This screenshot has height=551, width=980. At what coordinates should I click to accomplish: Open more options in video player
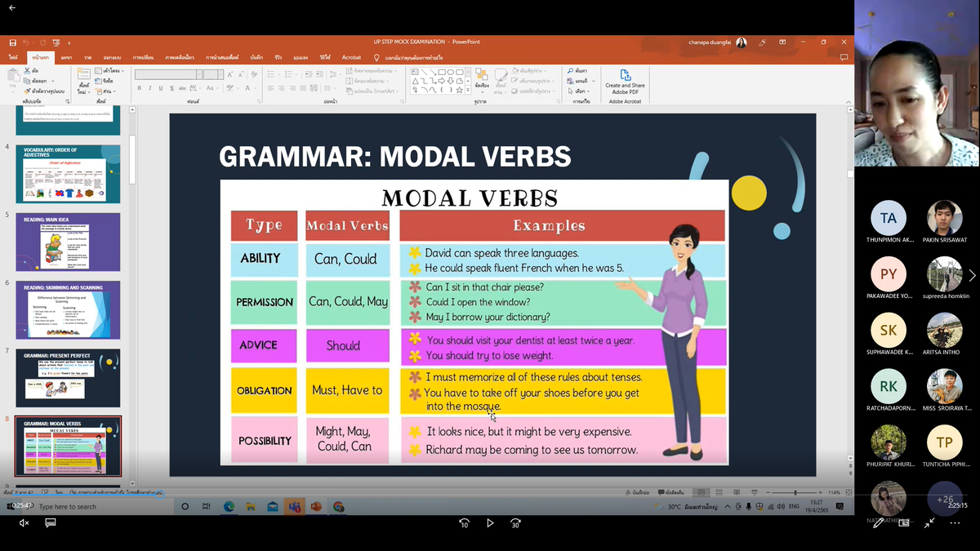pos(955,522)
